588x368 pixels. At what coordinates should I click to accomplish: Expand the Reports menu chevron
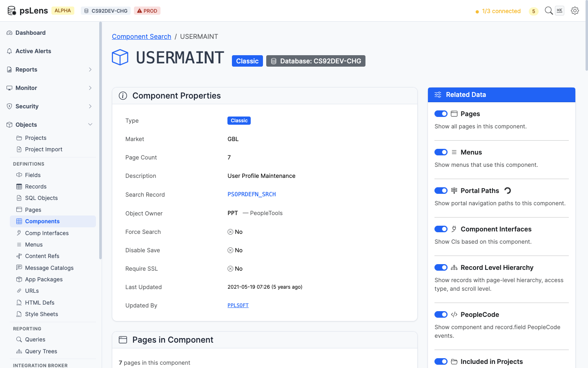tap(90, 70)
